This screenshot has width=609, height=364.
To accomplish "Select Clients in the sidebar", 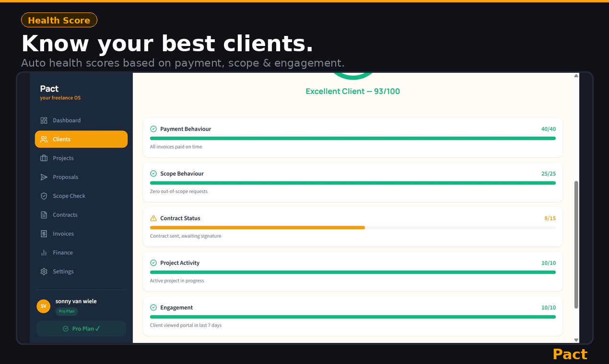I will pos(81,139).
